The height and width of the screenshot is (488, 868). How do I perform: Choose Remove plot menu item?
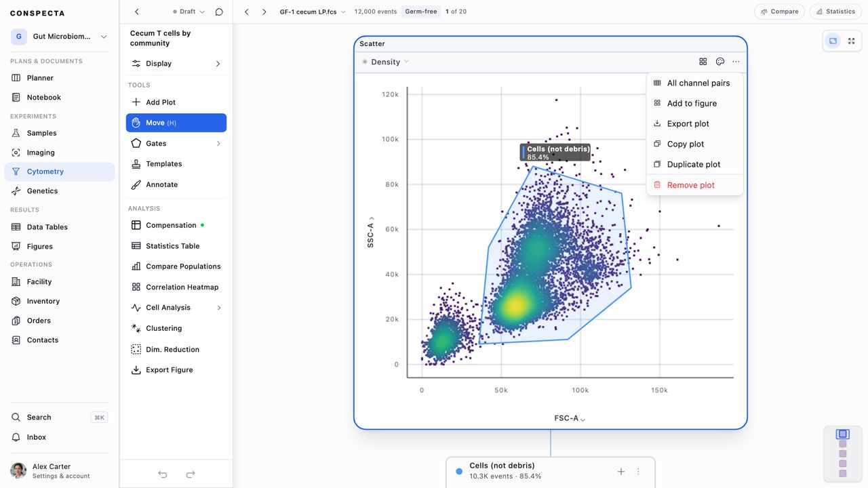(x=695, y=185)
